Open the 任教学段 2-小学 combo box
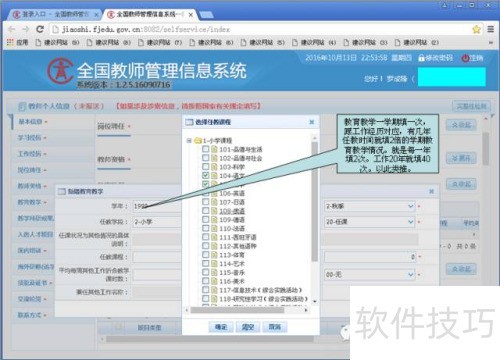Viewport: 500px width, 360px height. click(x=157, y=222)
